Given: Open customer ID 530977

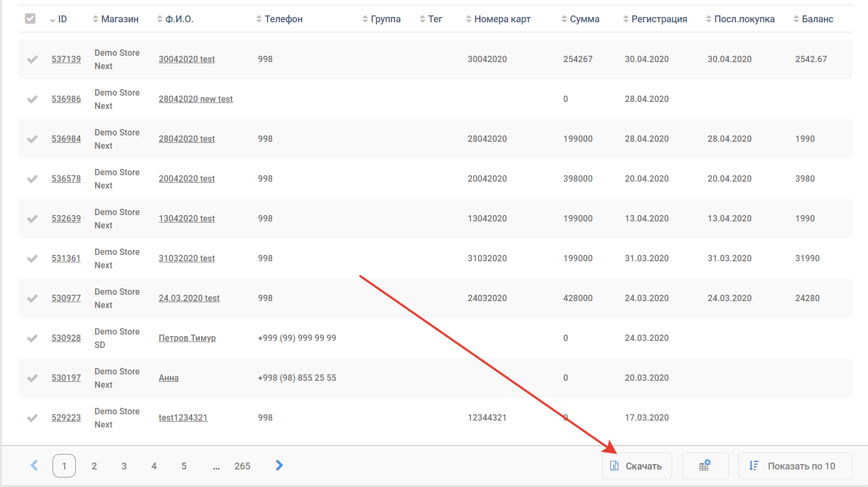Looking at the screenshot, I should click(66, 298).
